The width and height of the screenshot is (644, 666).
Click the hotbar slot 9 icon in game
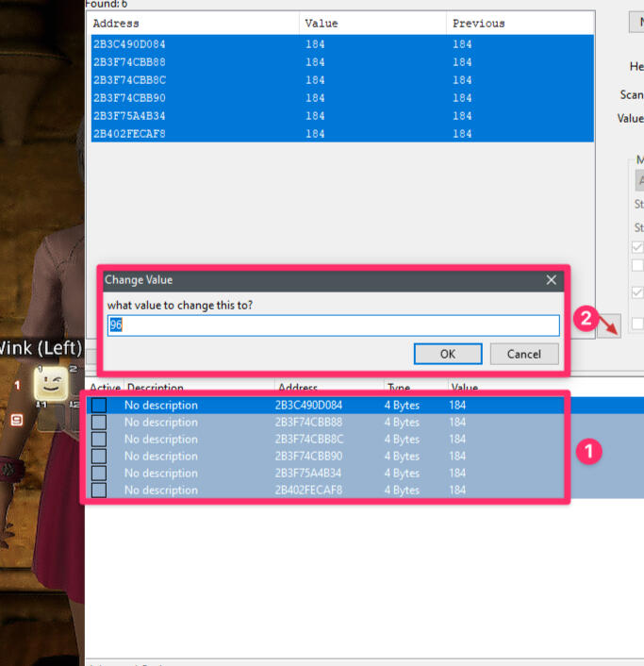tap(16, 420)
